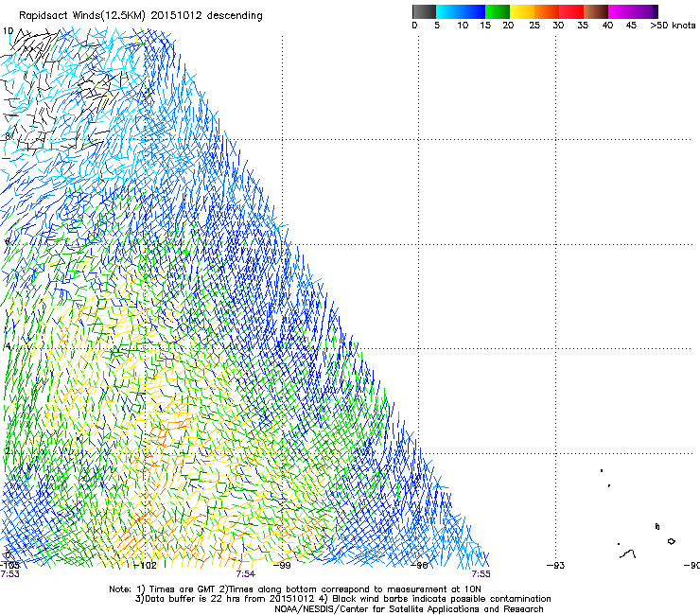Click the cyan 5-10 knots legend segment

point(448,11)
